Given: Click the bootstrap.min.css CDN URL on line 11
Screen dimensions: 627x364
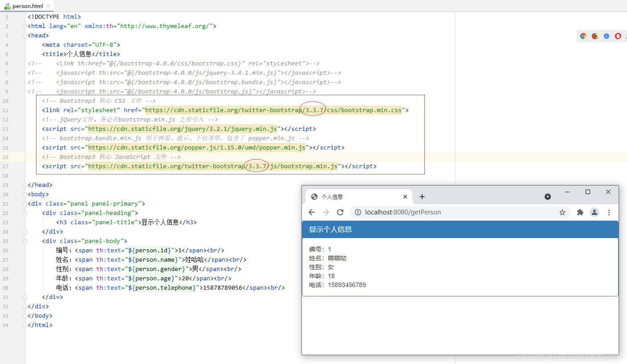Looking at the screenshot, I should tap(273, 110).
